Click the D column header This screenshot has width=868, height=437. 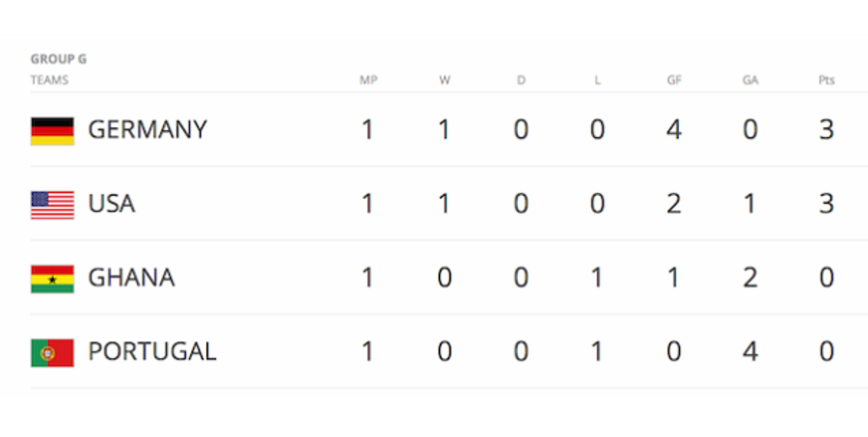click(521, 80)
